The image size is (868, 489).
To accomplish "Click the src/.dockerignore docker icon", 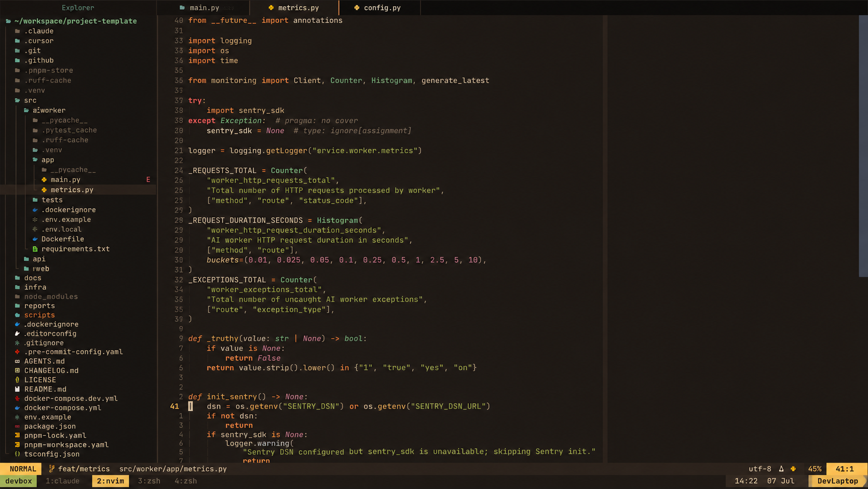I will tap(35, 210).
